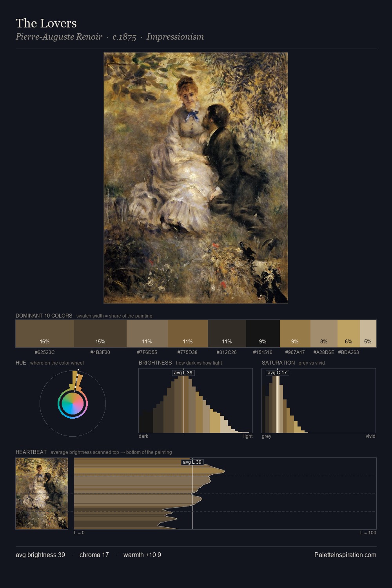392x588 pixels.
Task: Open the main painting image The Lovers
Action: tap(196, 178)
